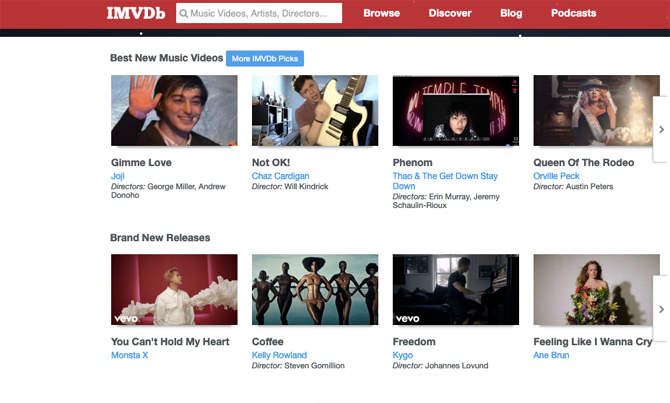Open the Discover menu
Image resolution: width=670 pixels, height=403 pixels.
[450, 13]
